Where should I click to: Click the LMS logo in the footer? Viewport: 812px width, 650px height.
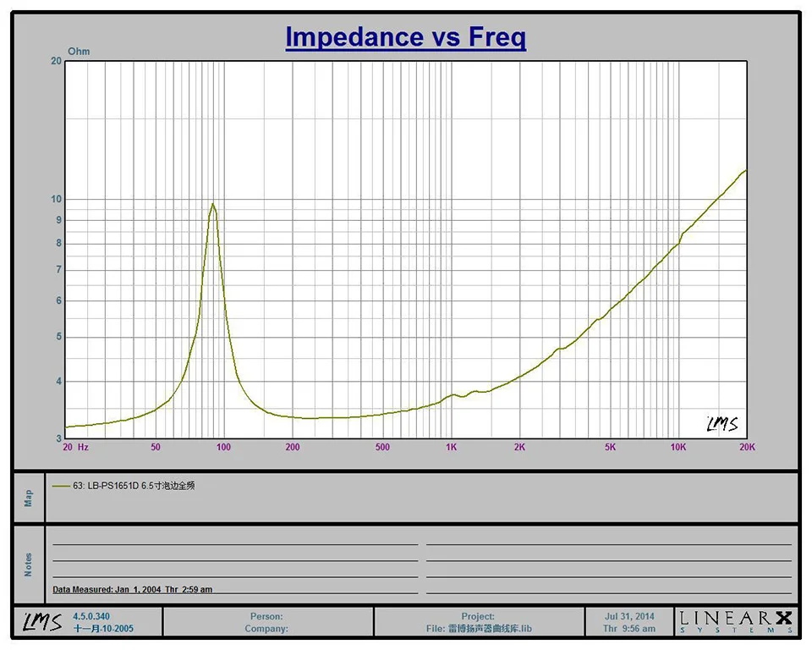(x=42, y=622)
